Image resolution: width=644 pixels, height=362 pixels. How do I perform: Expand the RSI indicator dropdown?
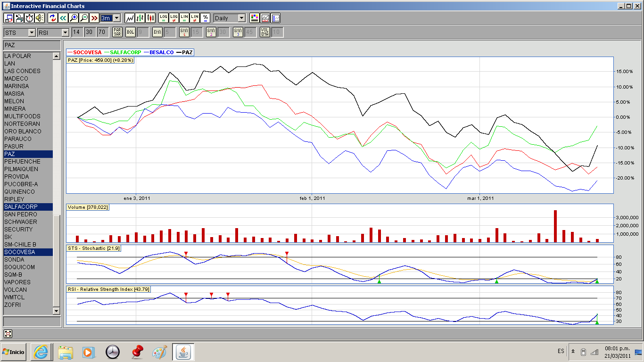(65, 33)
